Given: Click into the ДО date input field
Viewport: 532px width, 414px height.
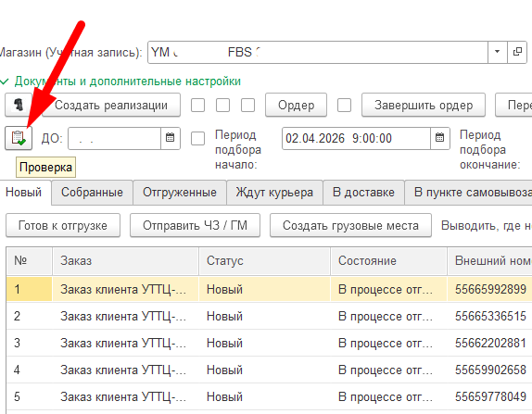Looking at the screenshot, I should (114, 138).
